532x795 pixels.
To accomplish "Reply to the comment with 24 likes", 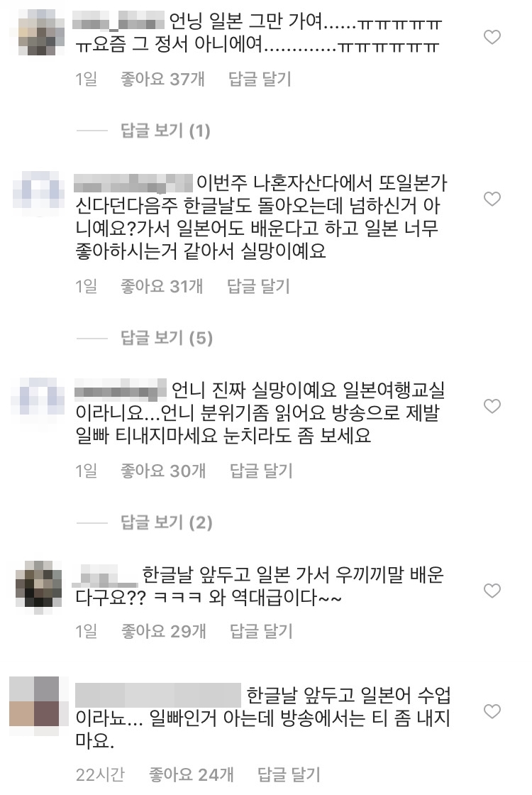I will tap(289, 774).
